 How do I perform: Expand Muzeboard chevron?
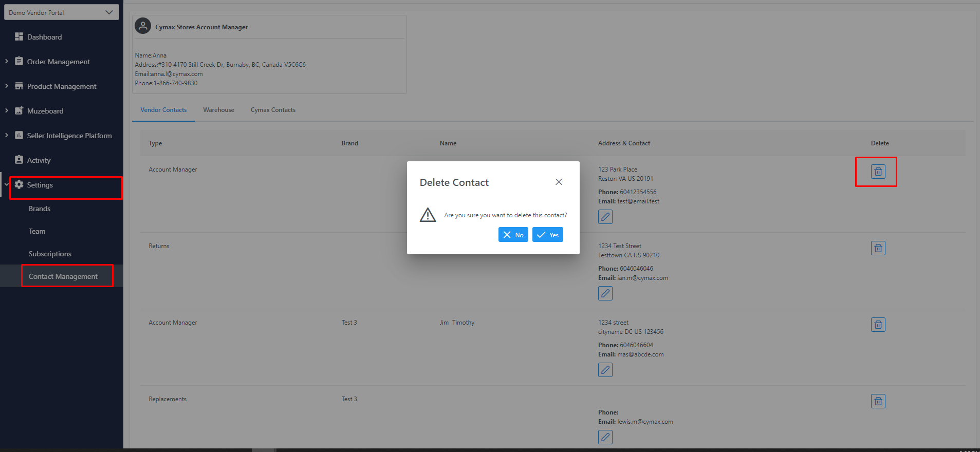point(7,110)
